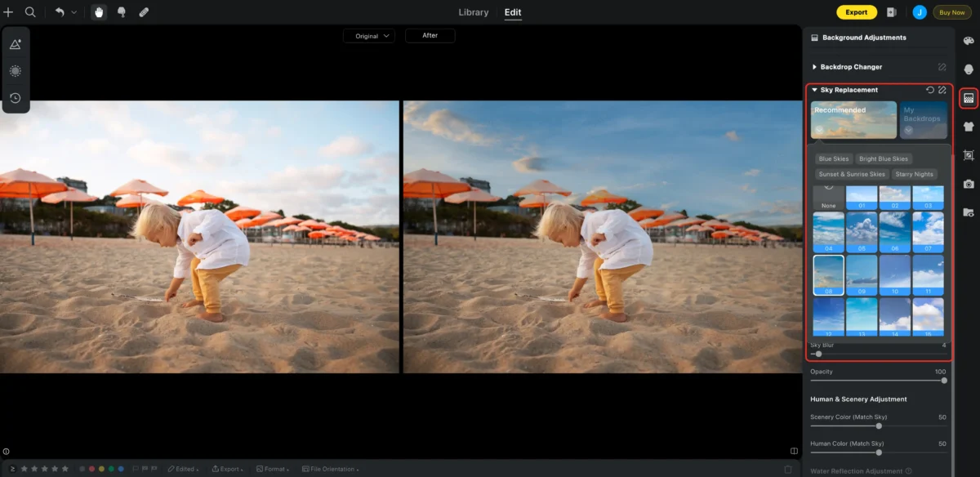The width and height of the screenshot is (980, 477).
Task: Select sky preset thumbnail 05
Action: [862, 233]
